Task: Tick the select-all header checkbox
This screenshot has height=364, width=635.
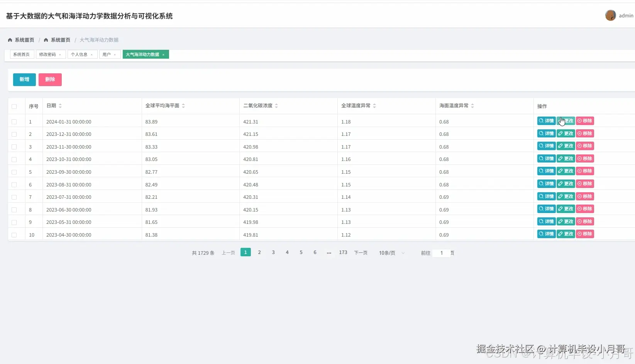Action: tap(14, 107)
